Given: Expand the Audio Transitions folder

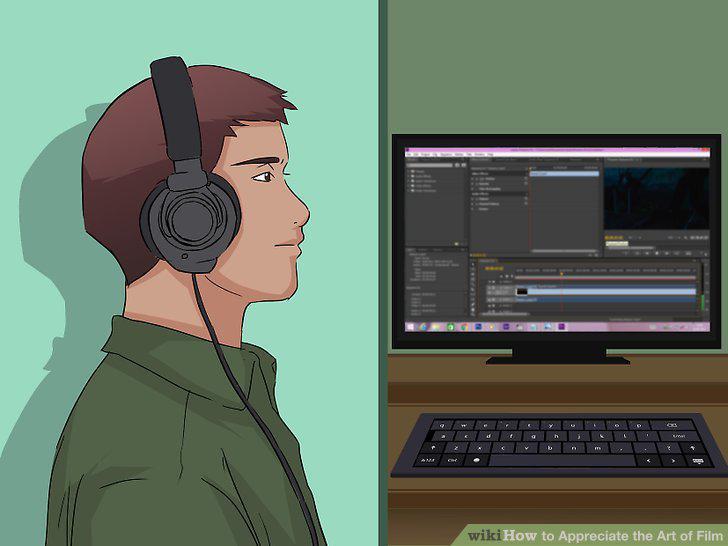Looking at the screenshot, I should click(409, 181).
